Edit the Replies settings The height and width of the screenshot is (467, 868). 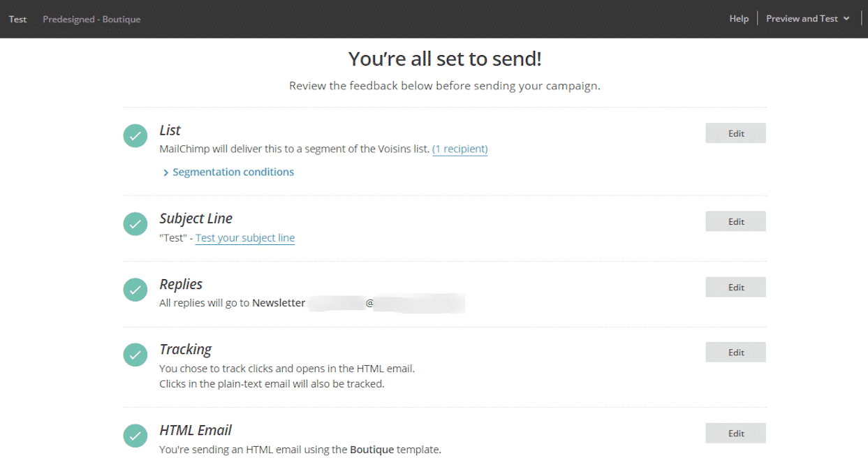pyautogui.click(x=735, y=287)
